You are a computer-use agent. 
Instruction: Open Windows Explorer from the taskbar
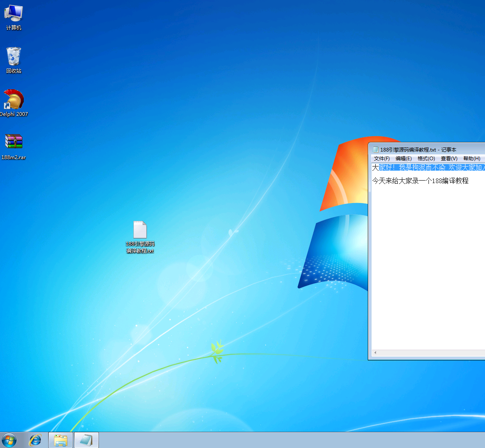tap(61, 440)
